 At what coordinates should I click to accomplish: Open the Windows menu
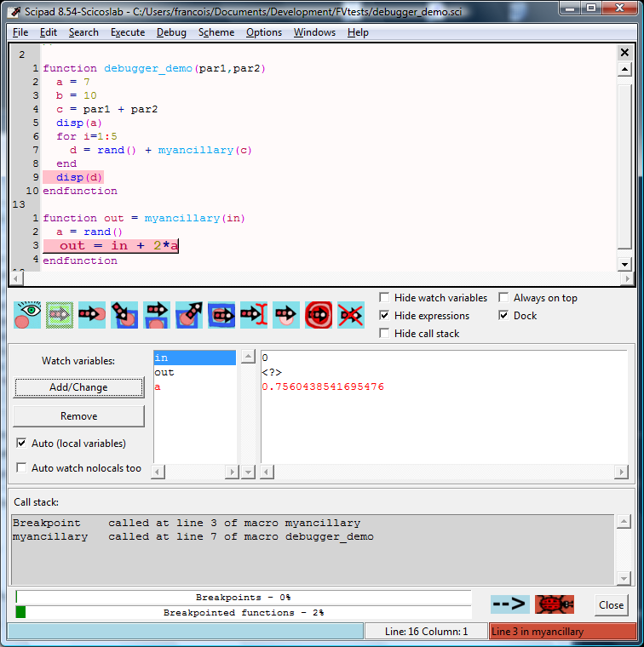(314, 32)
